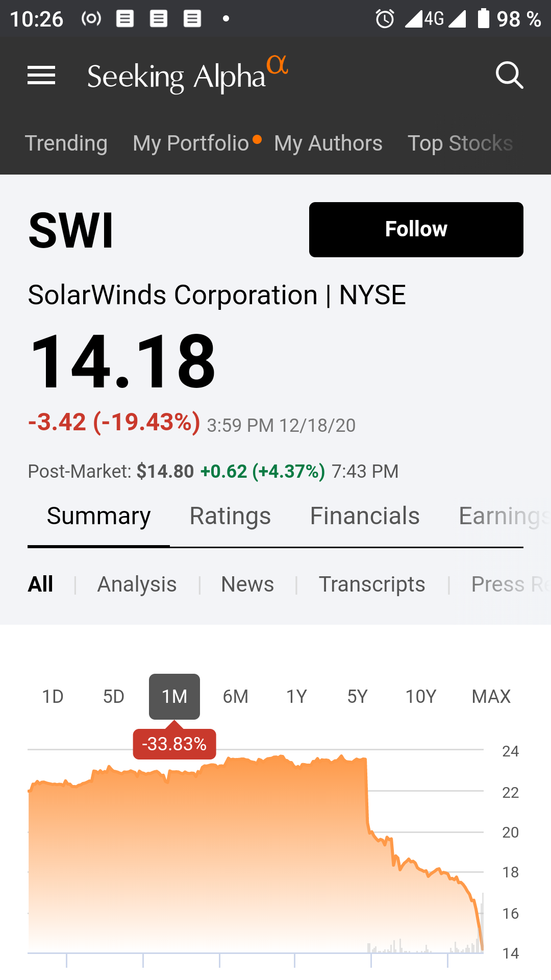551x980 pixels.
Task: Select the 1D chart range
Action: 53,697
